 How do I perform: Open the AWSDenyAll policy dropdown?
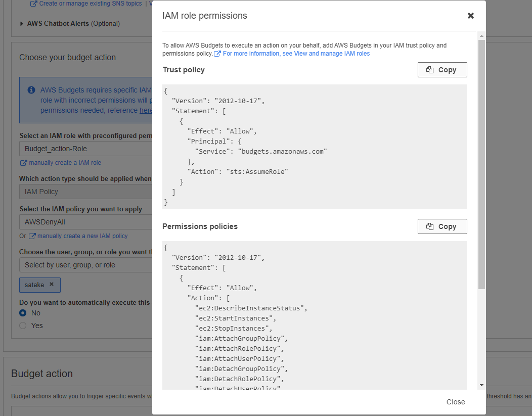point(86,222)
